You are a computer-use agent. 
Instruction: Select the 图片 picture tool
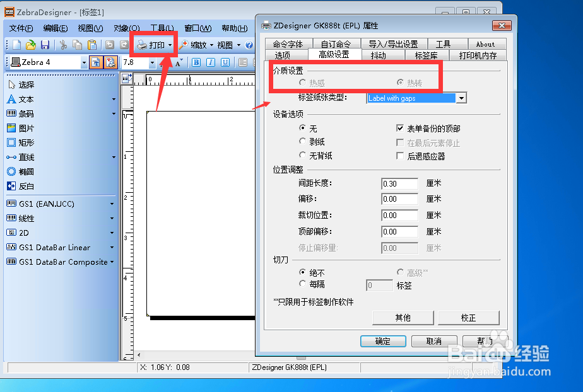(20, 128)
